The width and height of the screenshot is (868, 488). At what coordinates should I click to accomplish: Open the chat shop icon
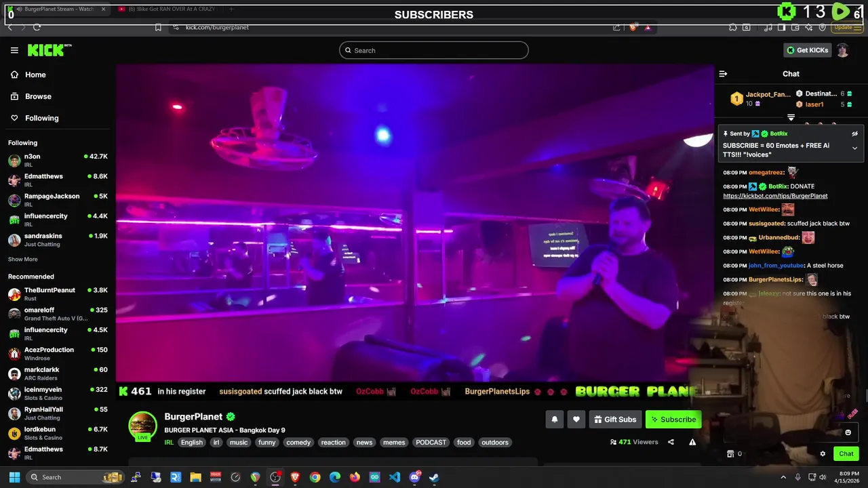(x=730, y=454)
